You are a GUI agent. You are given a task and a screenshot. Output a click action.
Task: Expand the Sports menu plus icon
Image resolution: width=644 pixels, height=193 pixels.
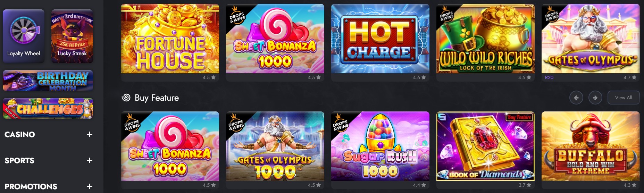(x=90, y=160)
